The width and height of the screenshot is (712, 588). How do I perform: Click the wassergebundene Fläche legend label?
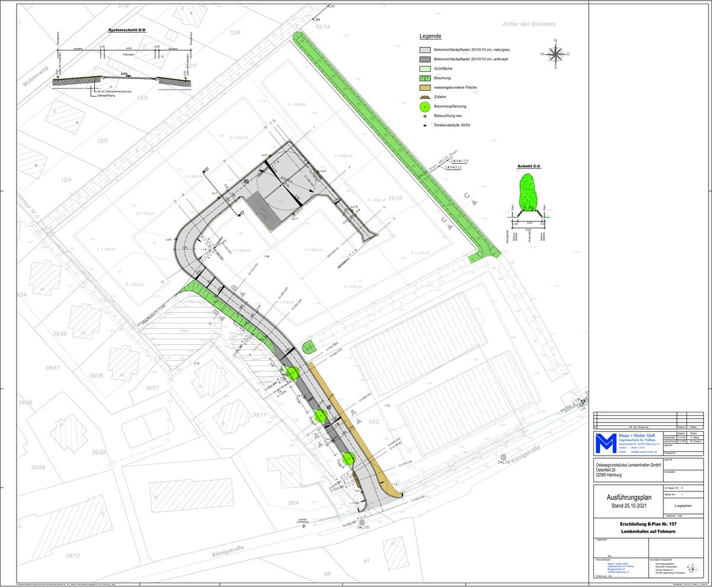coord(456,87)
